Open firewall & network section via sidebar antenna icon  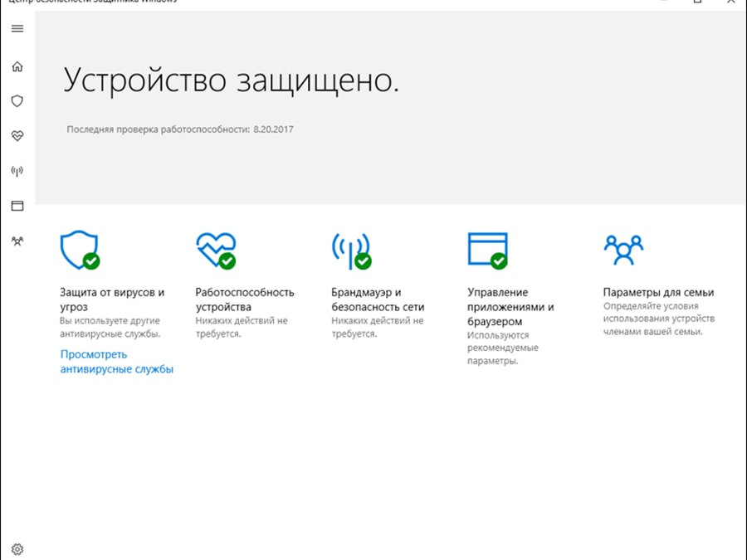(x=17, y=170)
